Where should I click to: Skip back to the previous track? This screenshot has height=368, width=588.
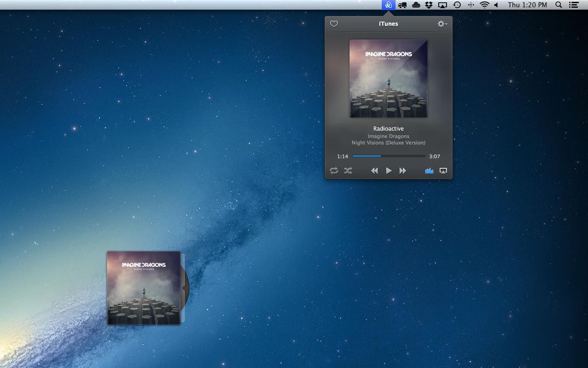coord(374,171)
